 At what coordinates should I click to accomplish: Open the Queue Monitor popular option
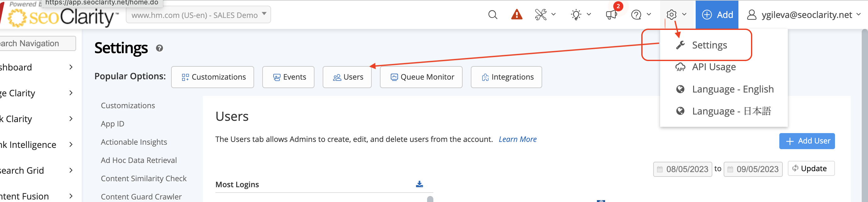coord(421,77)
